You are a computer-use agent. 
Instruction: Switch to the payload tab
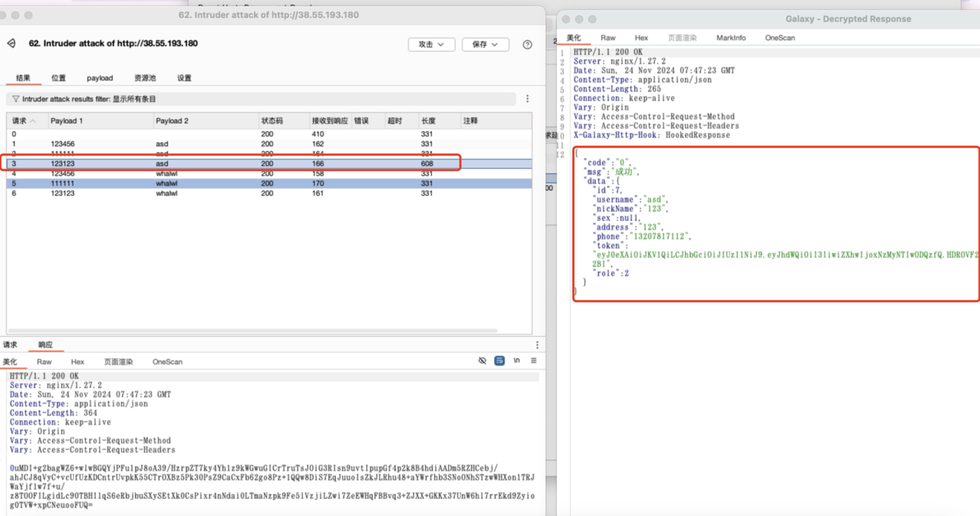coord(99,78)
